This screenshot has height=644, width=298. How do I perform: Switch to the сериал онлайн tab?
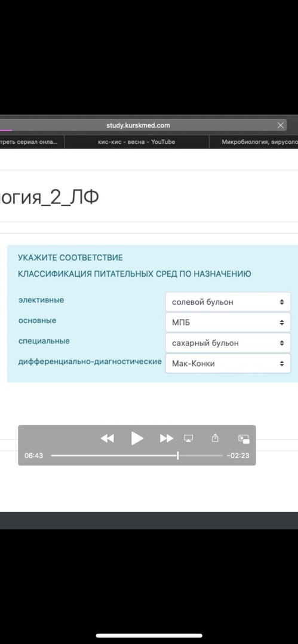tap(32, 142)
